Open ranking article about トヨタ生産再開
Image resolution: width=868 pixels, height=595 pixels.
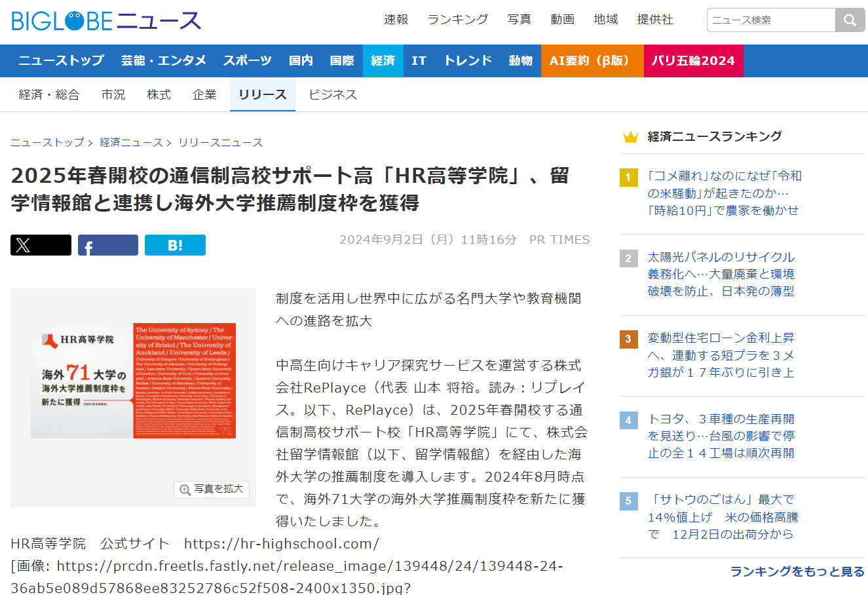721,436
